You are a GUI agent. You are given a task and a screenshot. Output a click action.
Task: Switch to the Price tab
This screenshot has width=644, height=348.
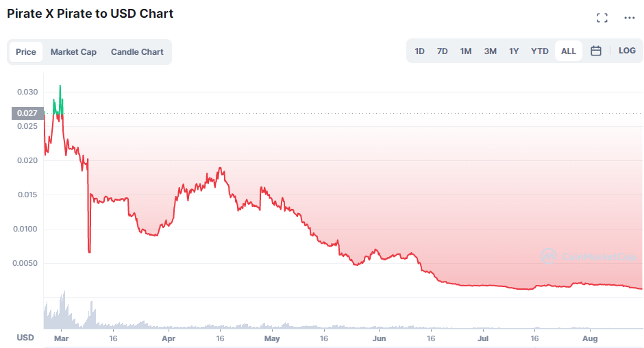(26, 52)
